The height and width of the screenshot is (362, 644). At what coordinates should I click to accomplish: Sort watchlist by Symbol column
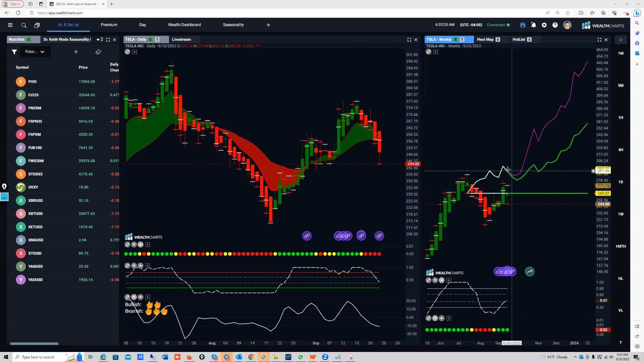pos(22,67)
